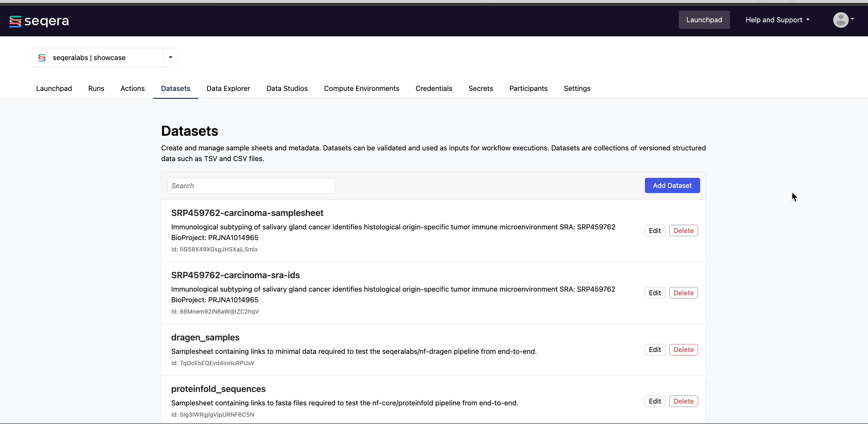Click the SRP459762-carcinoma-samplesheet link
Screen dimensions: 868x424
(248, 213)
